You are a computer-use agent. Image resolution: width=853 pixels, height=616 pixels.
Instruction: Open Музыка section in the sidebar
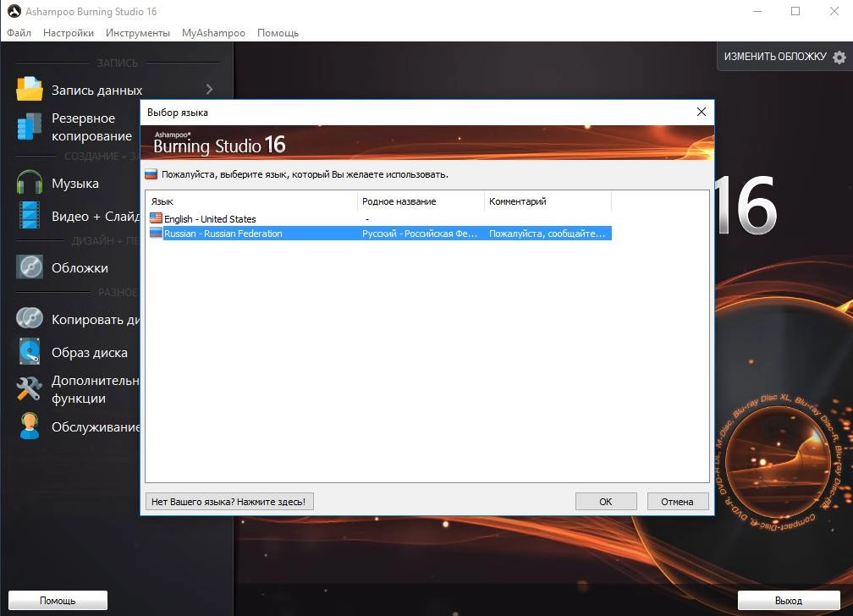[75, 184]
